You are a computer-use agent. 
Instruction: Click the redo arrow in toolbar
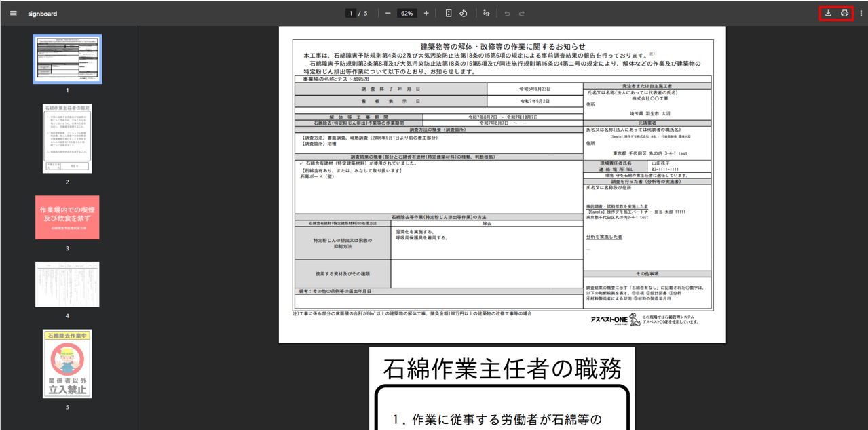point(524,13)
